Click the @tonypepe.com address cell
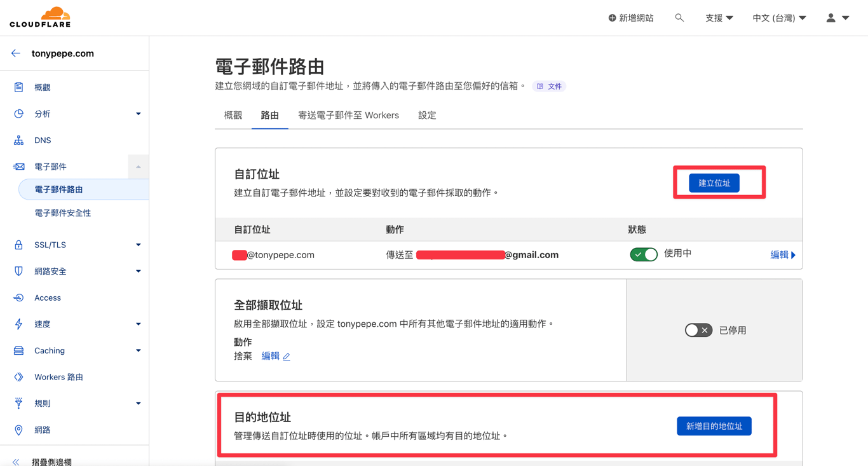The width and height of the screenshot is (868, 466). (x=273, y=255)
